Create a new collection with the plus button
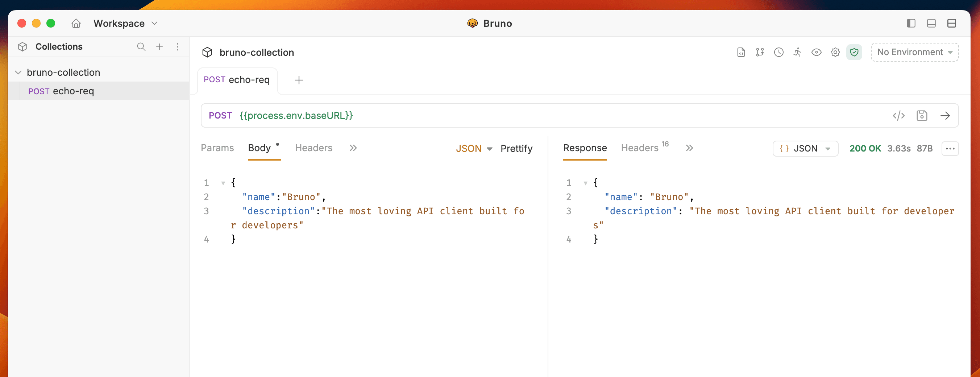Image resolution: width=980 pixels, height=377 pixels. click(159, 47)
